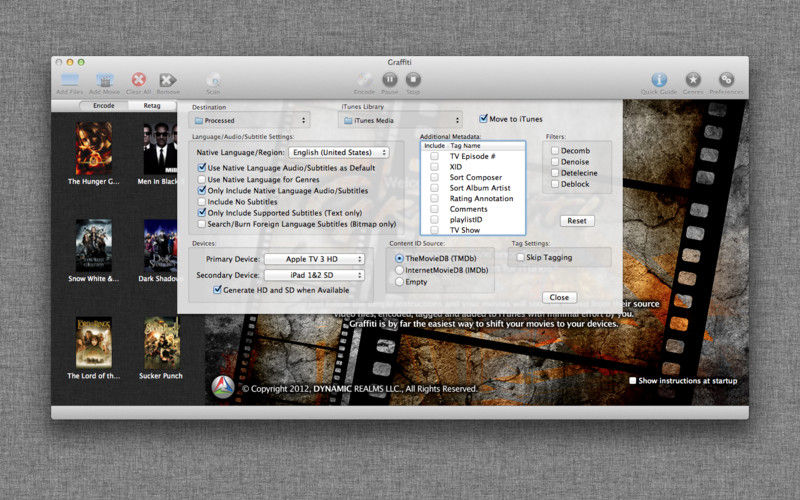This screenshot has width=800, height=500.
Task: Include the TV Episode # metadata tag
Action: [434, 156]
